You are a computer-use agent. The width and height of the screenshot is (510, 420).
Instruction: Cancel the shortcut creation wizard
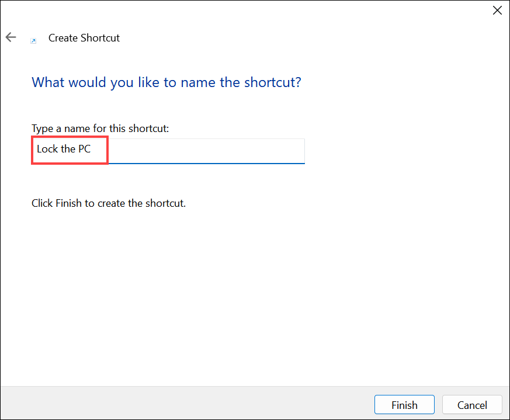472,405
